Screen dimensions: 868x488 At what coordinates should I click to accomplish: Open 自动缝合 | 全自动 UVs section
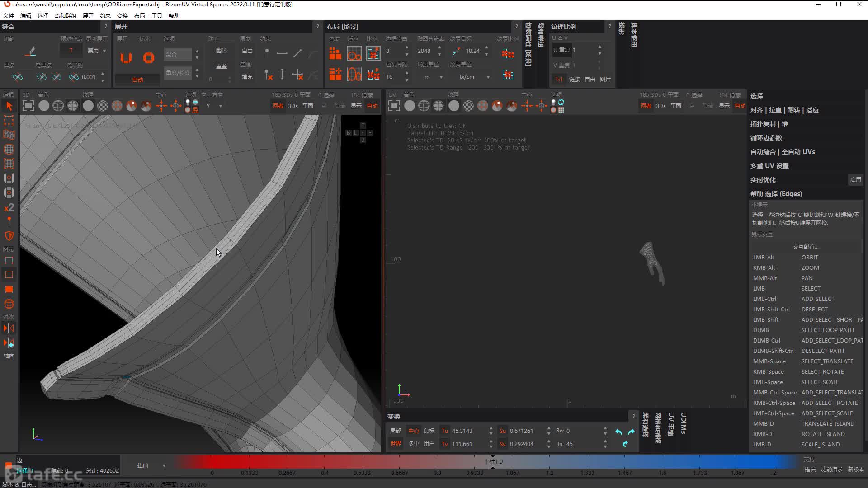coord(783,152)
